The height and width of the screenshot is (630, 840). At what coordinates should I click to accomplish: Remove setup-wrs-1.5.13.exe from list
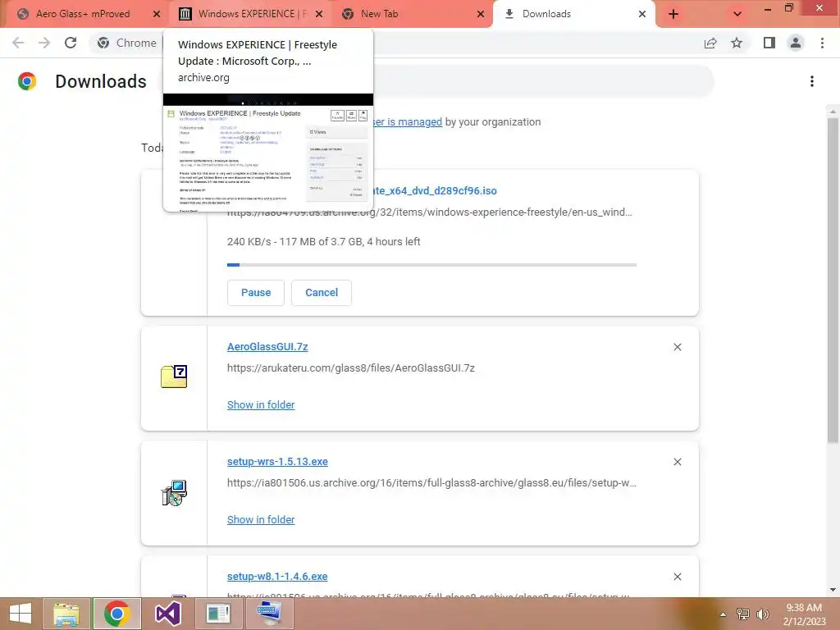677,462
